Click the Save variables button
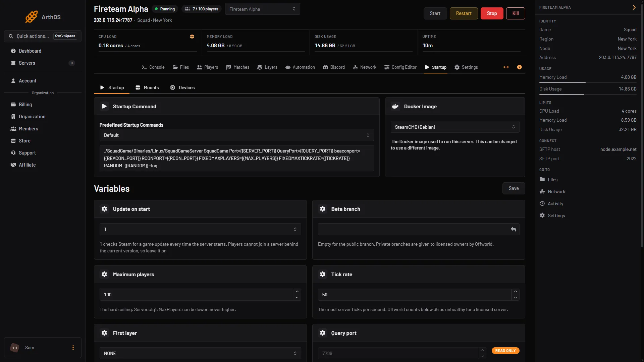644x362 pixels. [x=514, y=188]
